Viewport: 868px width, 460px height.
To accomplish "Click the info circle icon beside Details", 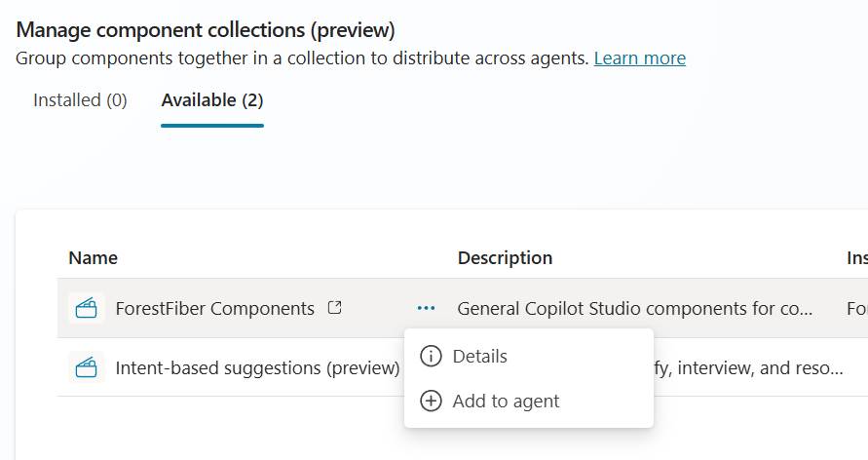I will (x=431, y=357).
